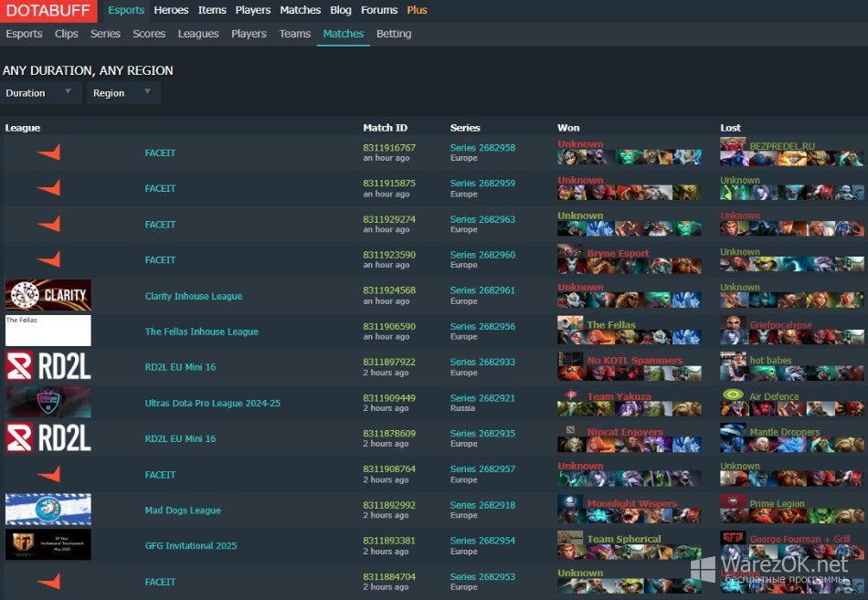Open the Mad Dogs League link
The width and height of the screenshot is (868, 600).
(x=183, y=511)
